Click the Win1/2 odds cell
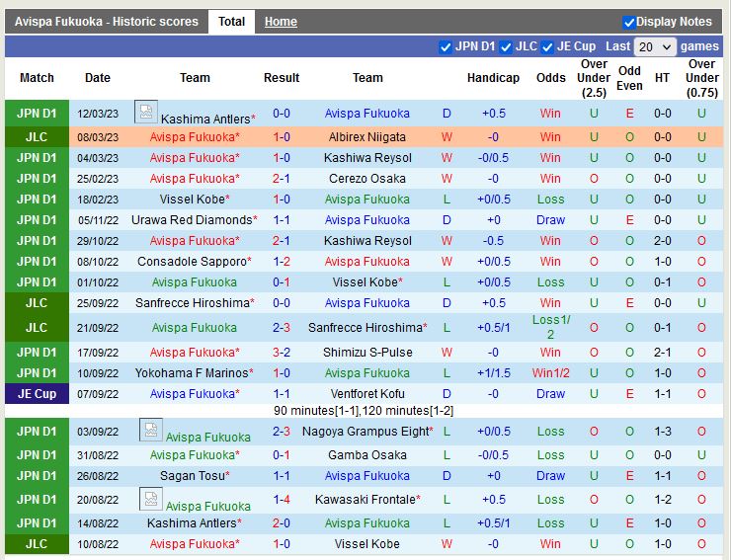This screenshot has height=560, width=731. (x=550, y=373)
